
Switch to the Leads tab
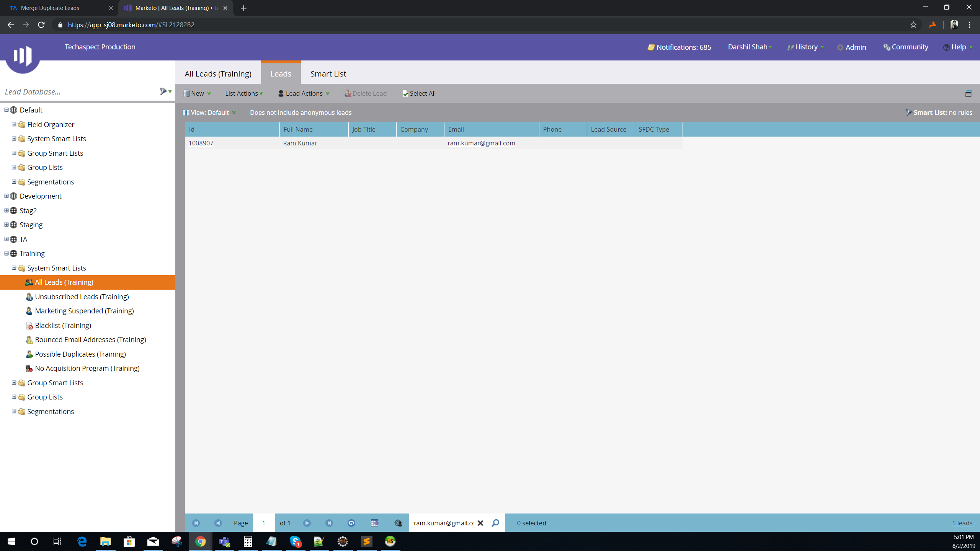(281, 73)
